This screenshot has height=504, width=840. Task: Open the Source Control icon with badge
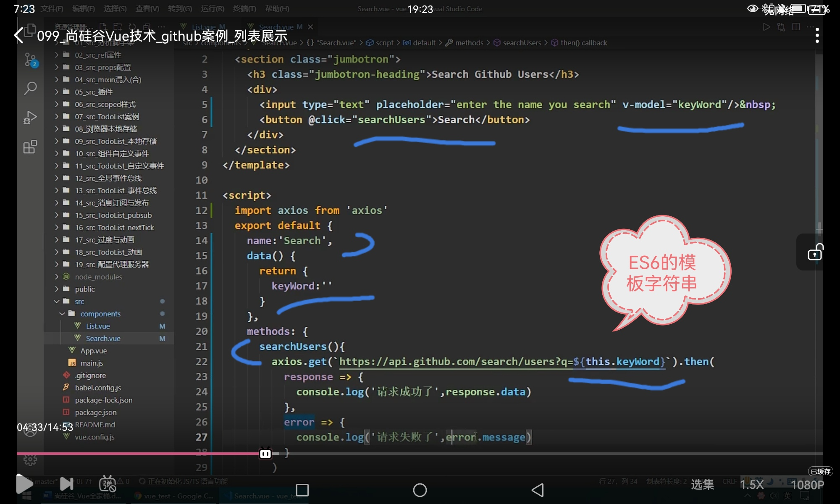[30, 60]
